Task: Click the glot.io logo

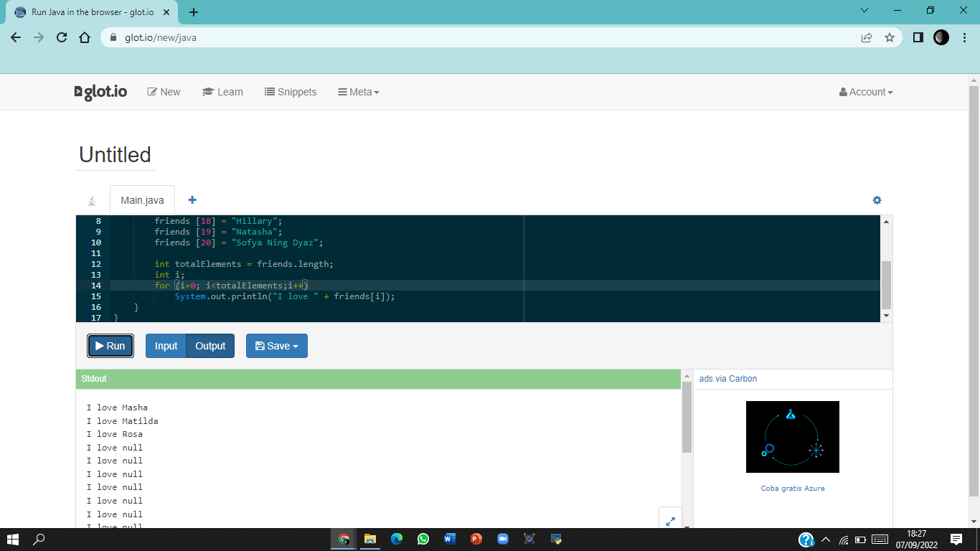Action: pyautogui.click(x=101, y=92)
